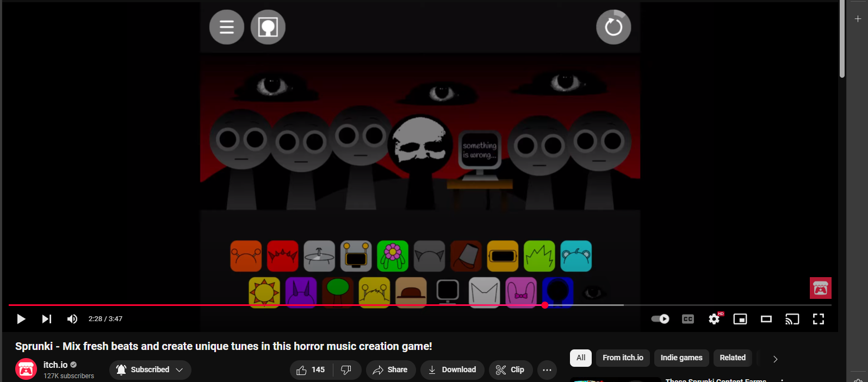Select the green flower Sprunki character icon

click(x=393, y=256)
